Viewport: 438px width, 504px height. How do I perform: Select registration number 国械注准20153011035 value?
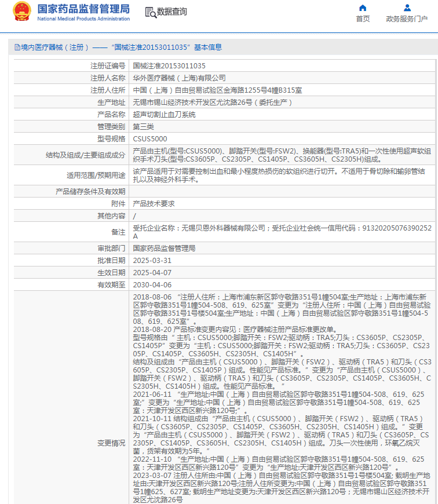[169, 66]
